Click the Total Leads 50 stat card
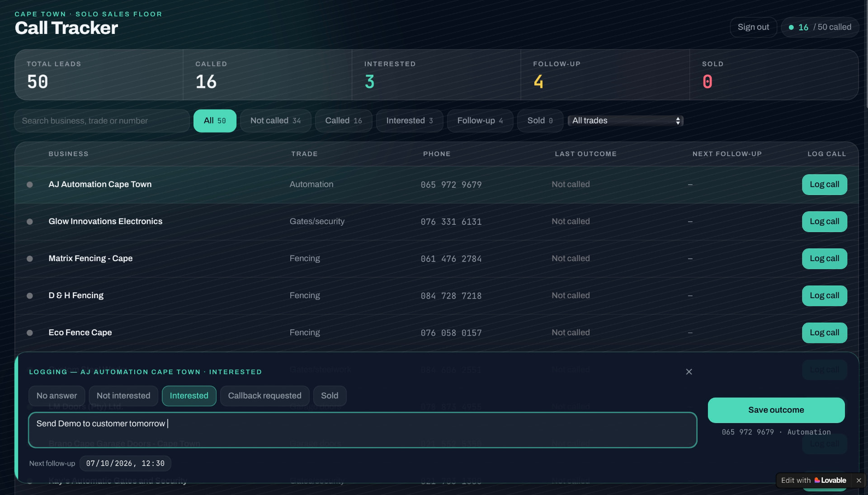The height and width of the screenshot is (495, 868). point(99,75)
